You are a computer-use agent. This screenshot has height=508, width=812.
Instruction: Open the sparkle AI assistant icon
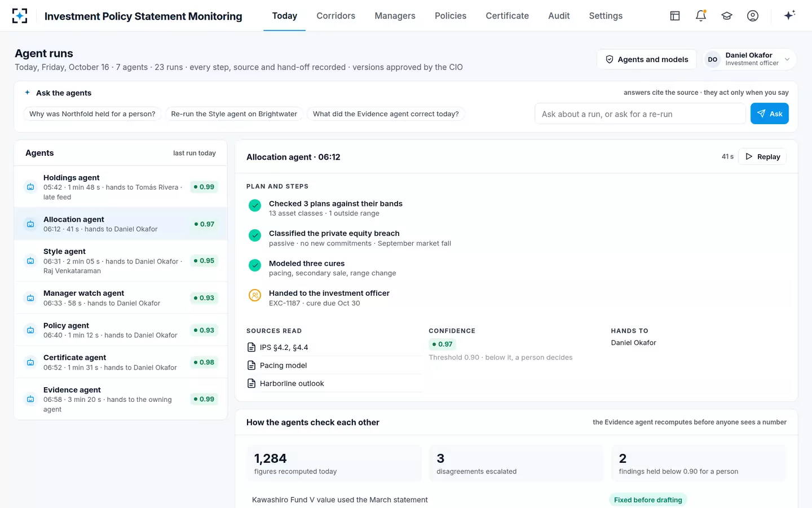click(x=789, y=15)
